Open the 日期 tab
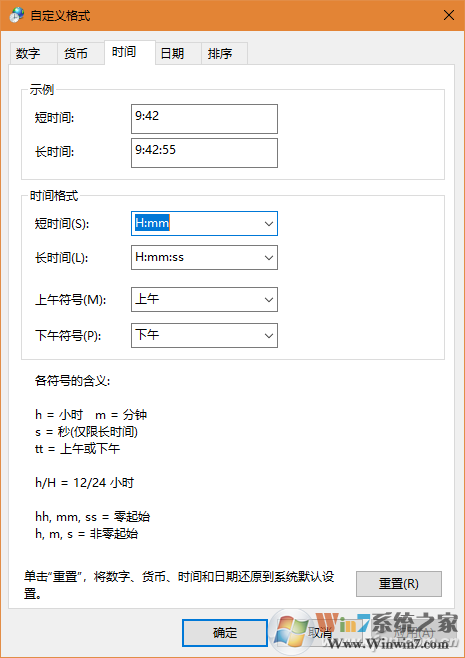This screenshot has width=465, height=658. pos(178,53)
